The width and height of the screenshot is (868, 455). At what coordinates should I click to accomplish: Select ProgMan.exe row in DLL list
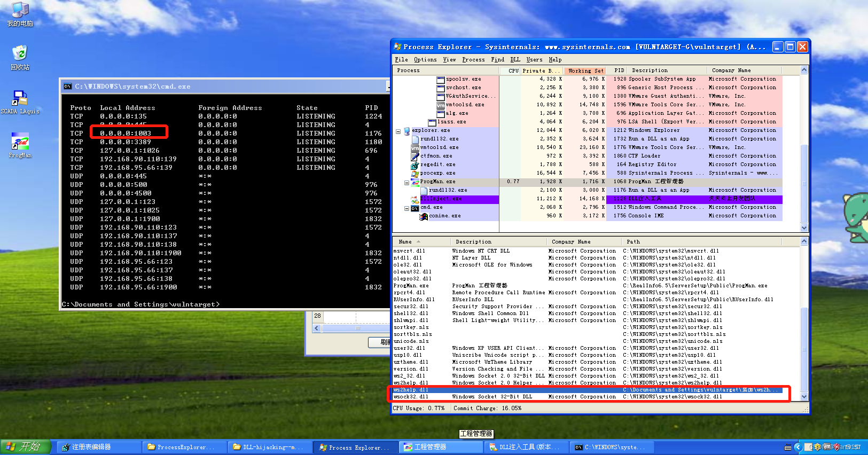588,286
